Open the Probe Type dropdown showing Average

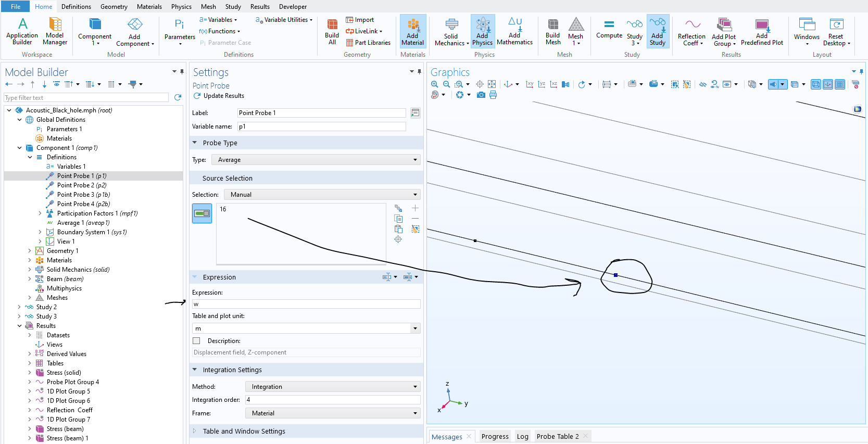317,160
